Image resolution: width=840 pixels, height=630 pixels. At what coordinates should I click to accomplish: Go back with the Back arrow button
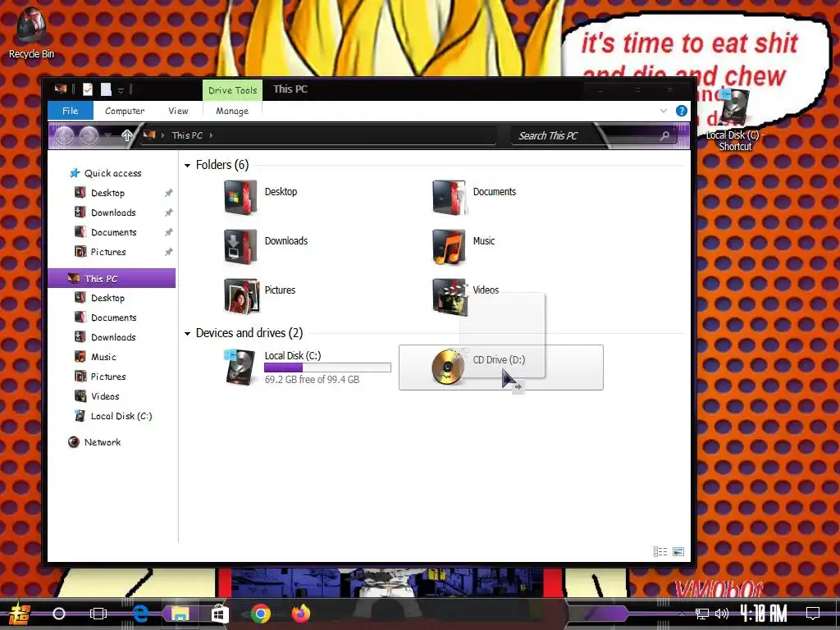pyautogui.click(x=64, y=135)
